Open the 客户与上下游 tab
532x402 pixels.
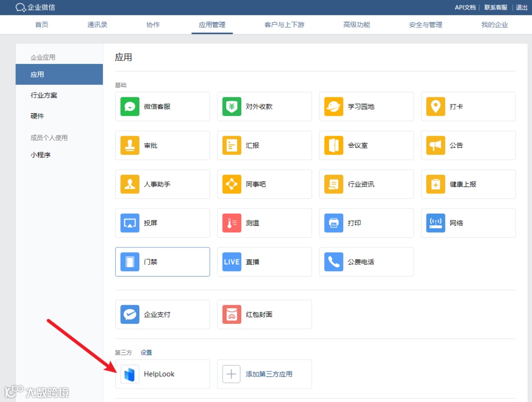(x=285, y=24)
